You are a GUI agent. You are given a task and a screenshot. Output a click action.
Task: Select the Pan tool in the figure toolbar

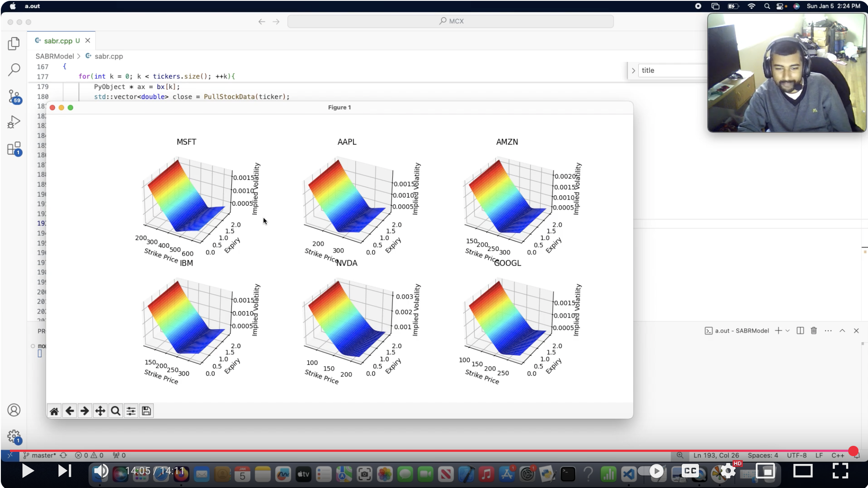(100, 411)
